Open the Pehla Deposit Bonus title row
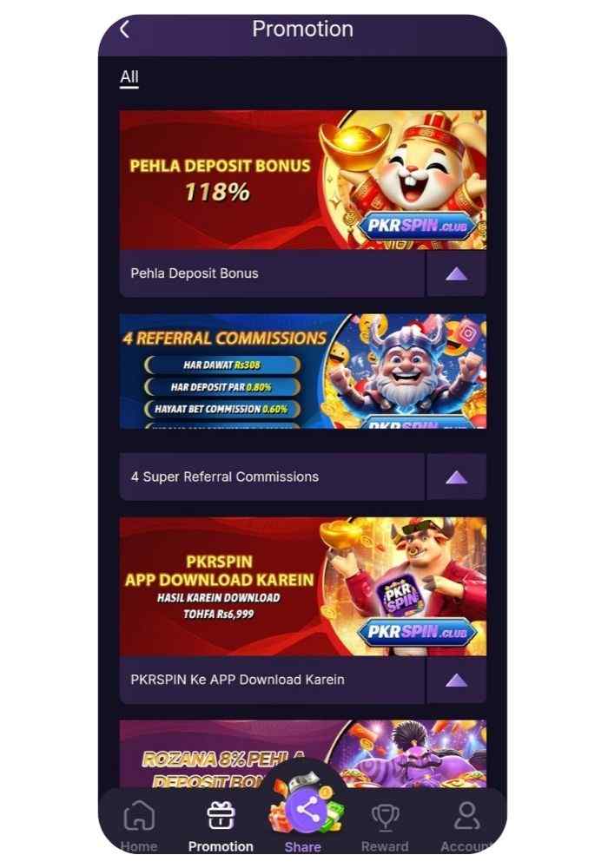Viewport: 608px width, 868px height. click(272, 273)
